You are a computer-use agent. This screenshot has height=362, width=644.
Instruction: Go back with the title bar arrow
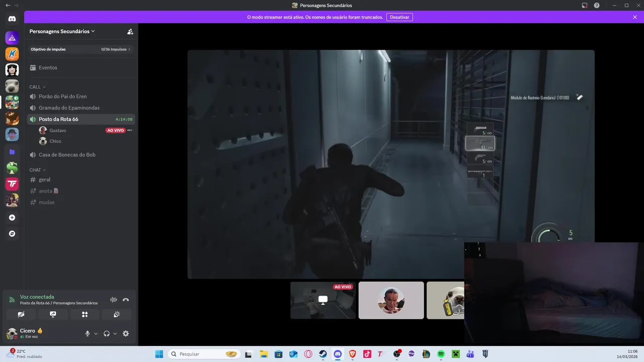8,5
